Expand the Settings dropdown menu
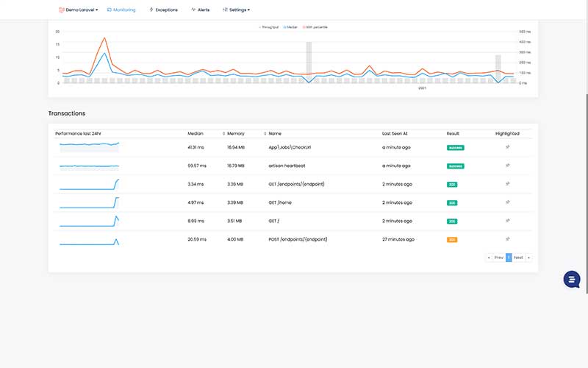Screen dimensions: 588x368 pos(236,10)
